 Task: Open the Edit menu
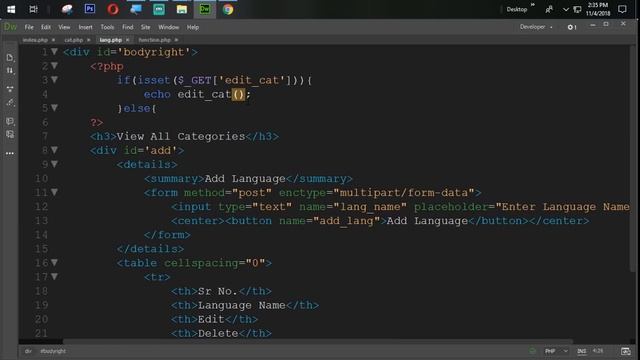tap(46, 27)
